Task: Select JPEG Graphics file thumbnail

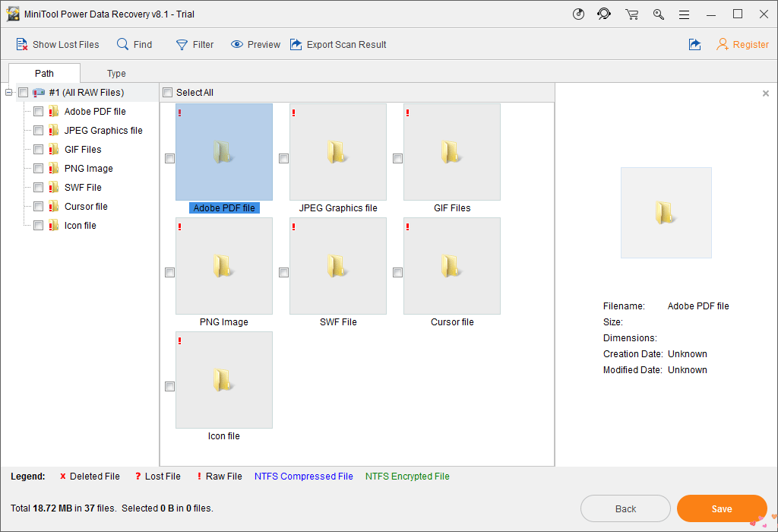Action: click(x=338, y=152)
